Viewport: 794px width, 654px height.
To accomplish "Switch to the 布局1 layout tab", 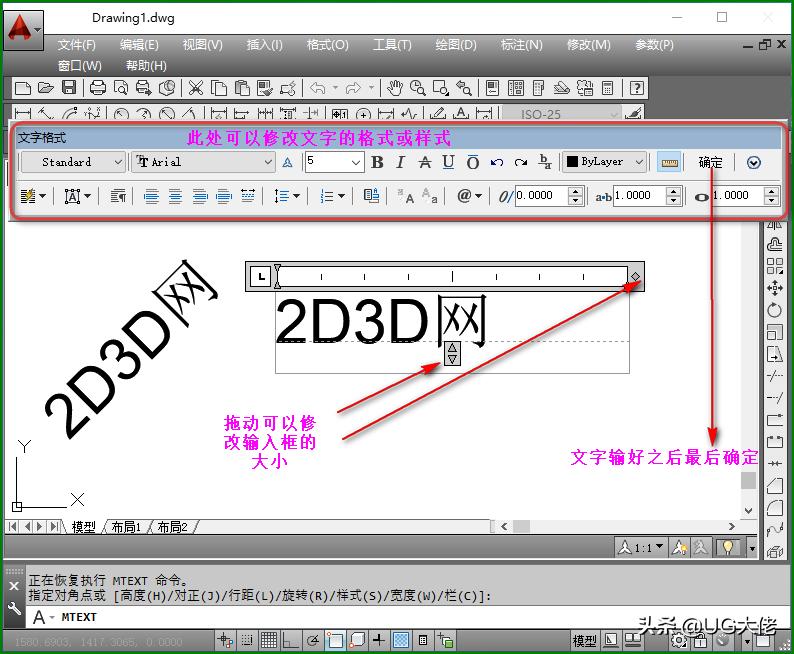I will pyautogui.click(x=126, y=527).
